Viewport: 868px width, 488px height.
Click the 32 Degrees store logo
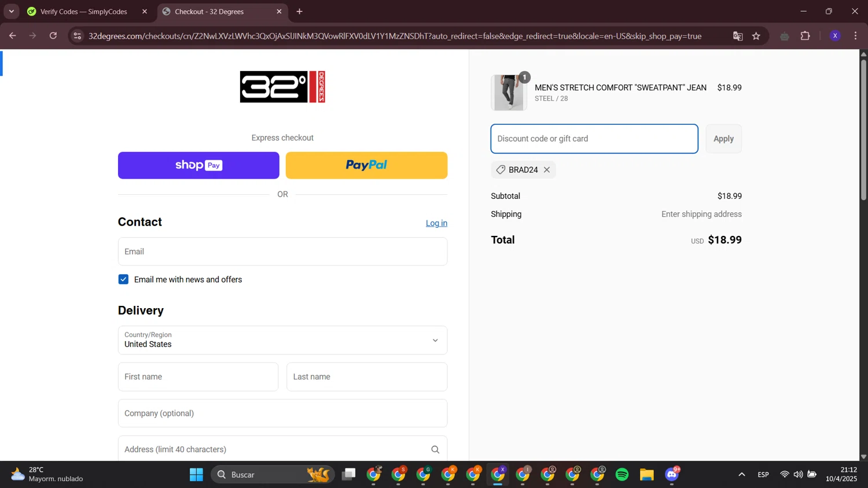tap(282, 87)
